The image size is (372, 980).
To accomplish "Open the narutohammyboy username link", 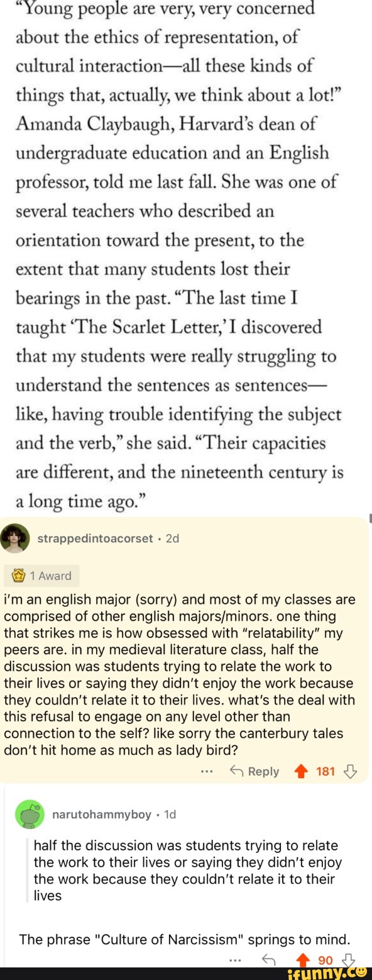I will tap(102, 815).
